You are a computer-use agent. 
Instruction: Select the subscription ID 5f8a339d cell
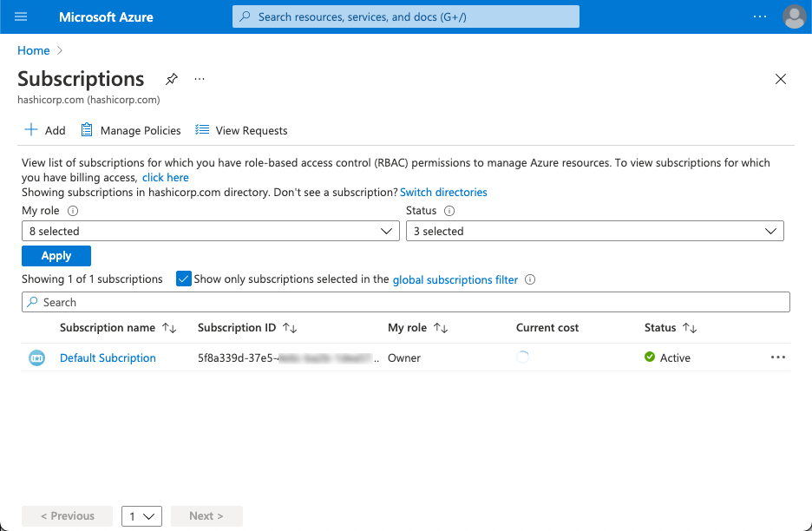coord(288,358)
